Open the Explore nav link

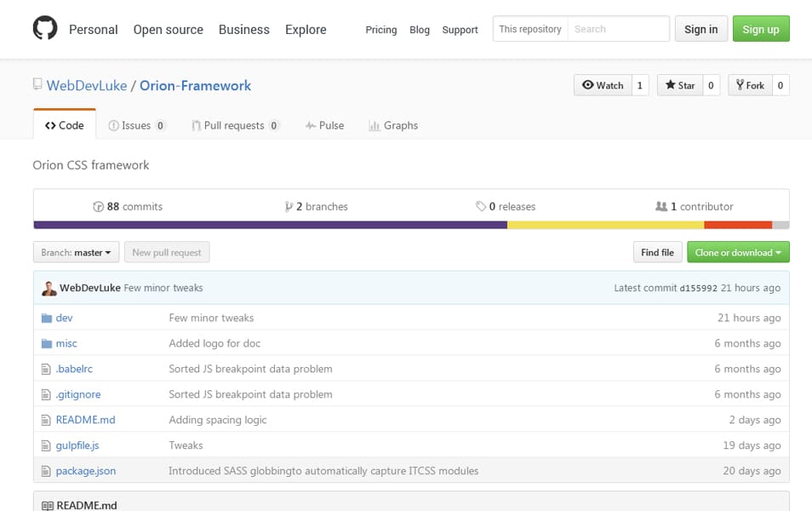[x=306, y=30]
